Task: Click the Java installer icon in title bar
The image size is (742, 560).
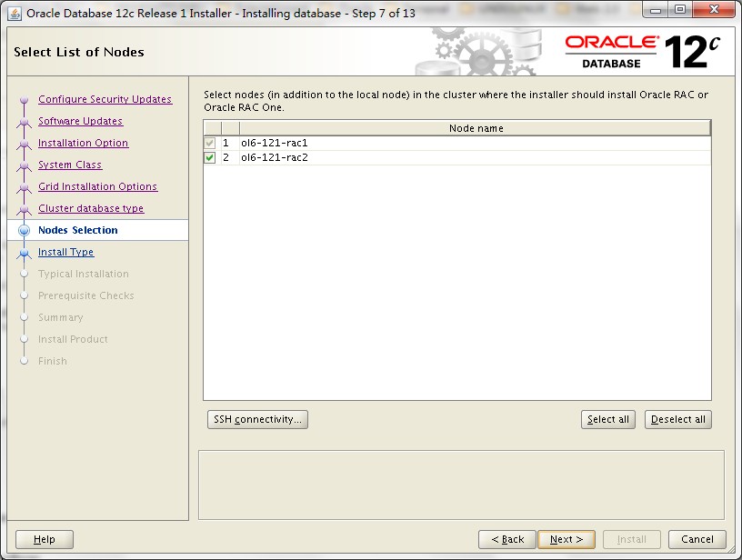Action: click(15, 14)
